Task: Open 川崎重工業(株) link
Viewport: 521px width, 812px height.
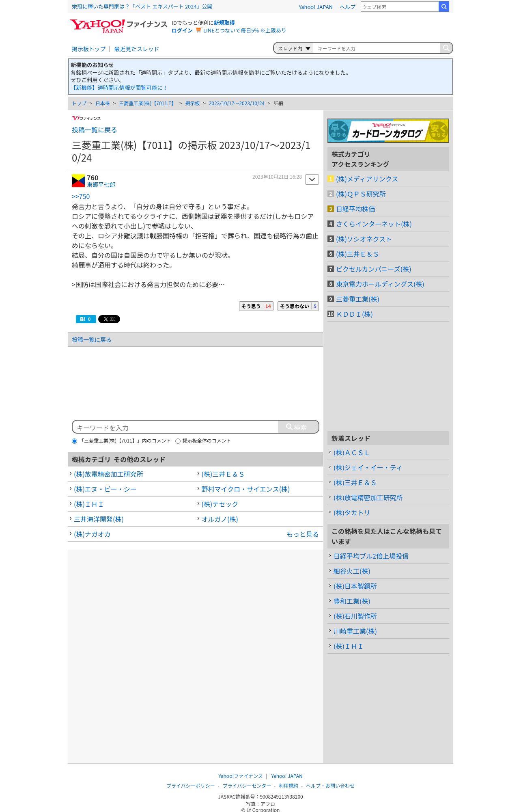Action: 355,631
